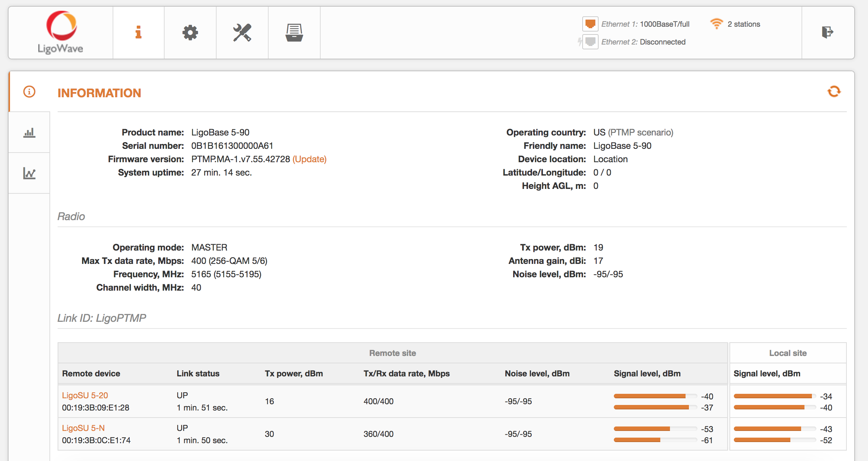
Task: Click the Remote device column header
Action: click(91, 373)
